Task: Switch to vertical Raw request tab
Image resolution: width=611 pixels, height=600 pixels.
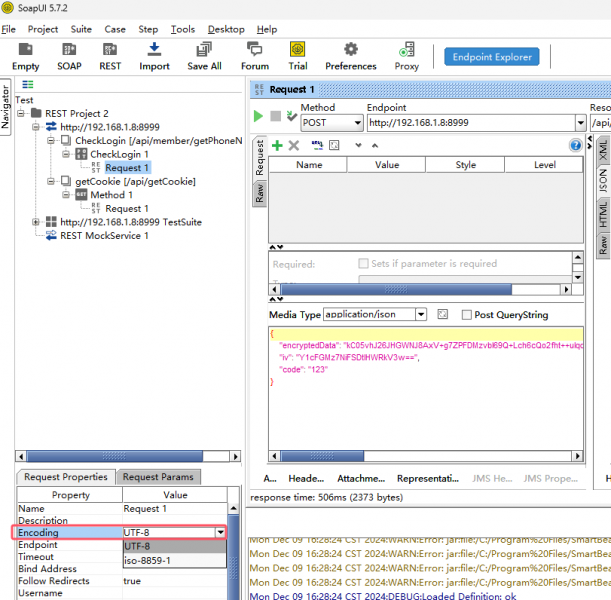Action: click(259, 194)
